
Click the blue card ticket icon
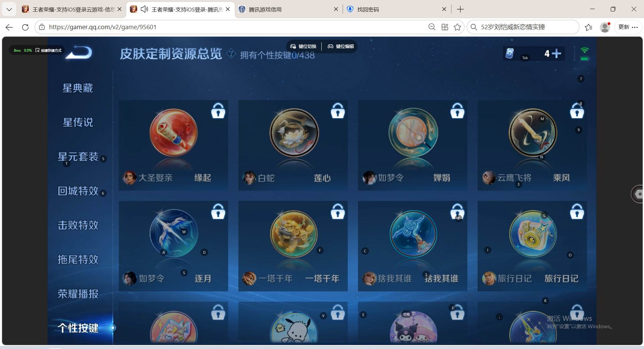(x=509, y=53)
